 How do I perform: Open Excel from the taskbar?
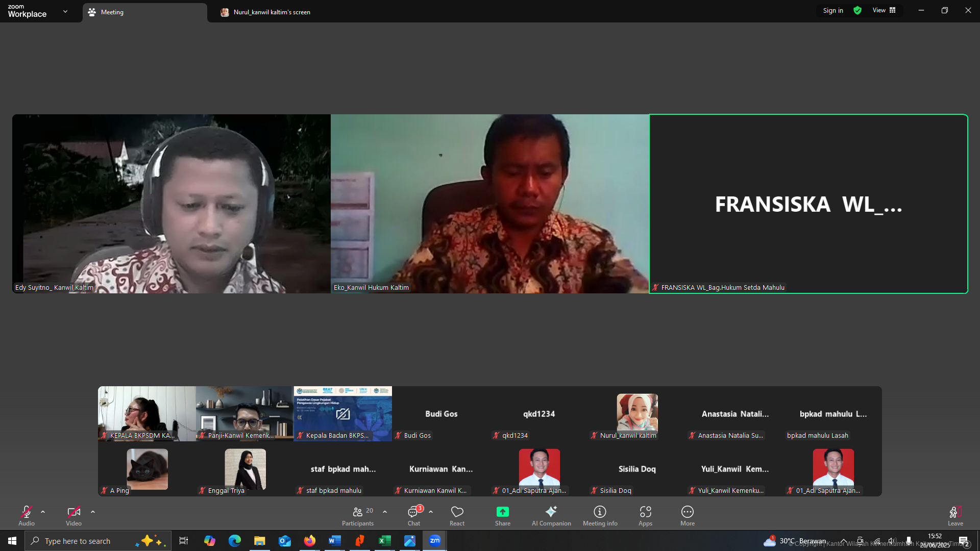tap(384, 541)
